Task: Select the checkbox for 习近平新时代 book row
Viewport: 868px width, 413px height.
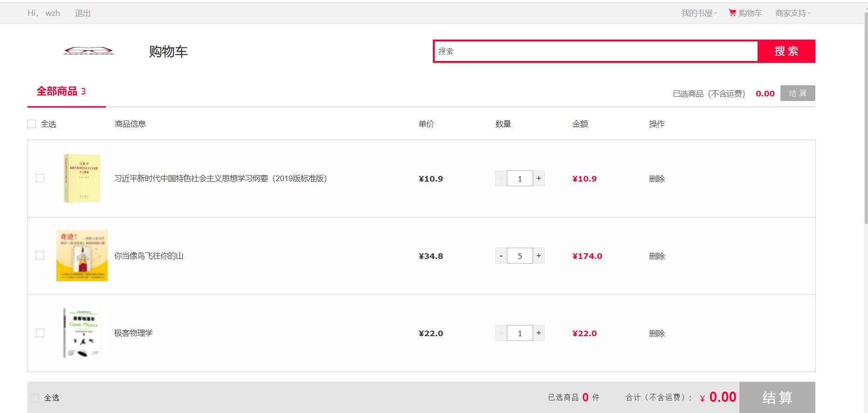Action: click(40, 178)
